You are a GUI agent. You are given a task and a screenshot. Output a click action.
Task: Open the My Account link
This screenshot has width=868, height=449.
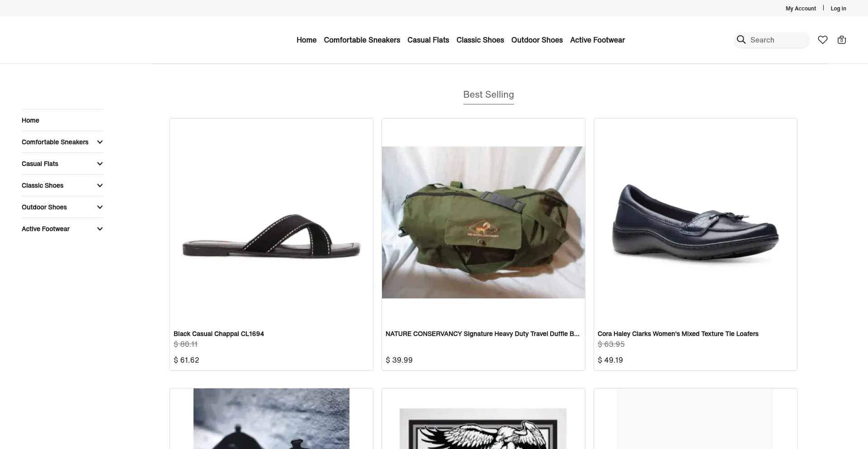coord(801,8)
